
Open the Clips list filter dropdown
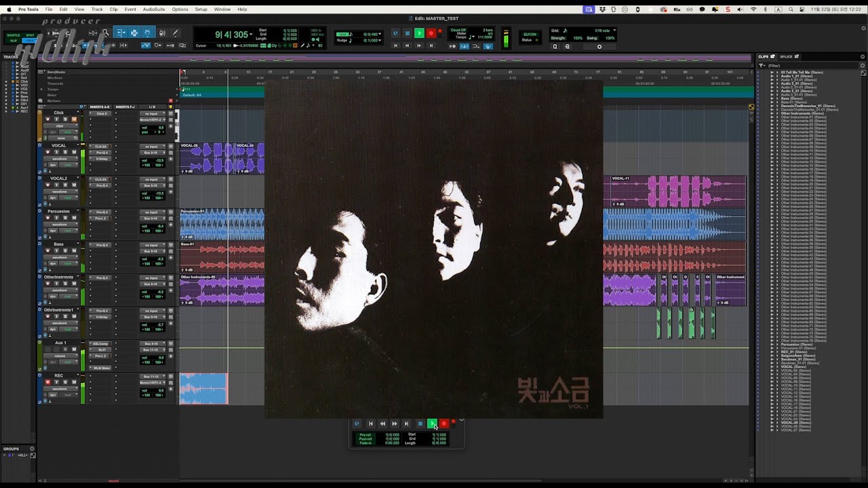point(762,66)
